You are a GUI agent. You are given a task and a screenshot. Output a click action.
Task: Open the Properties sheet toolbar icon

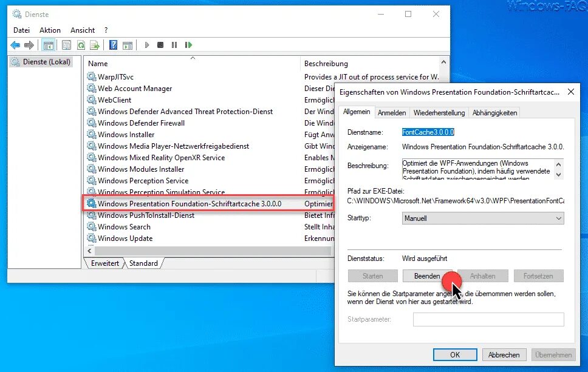click(x=66, y=46)
